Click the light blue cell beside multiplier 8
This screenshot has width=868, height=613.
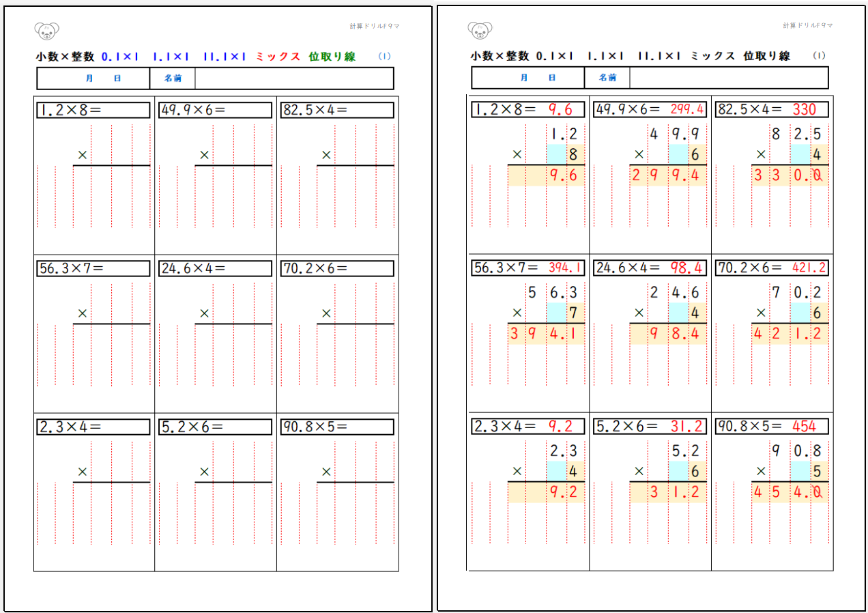555,154
